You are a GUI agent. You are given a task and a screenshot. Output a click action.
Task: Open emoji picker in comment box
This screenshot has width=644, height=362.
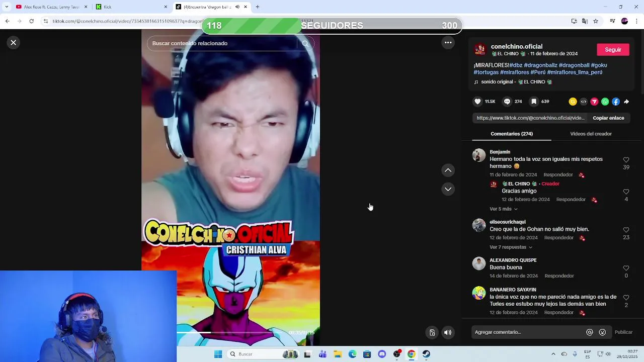[x=602, y=332]
